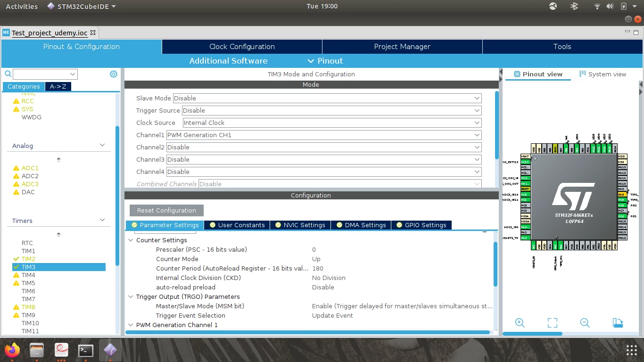Switch category list to A->Z sorting
644x362 pixels.
point(58,87)
